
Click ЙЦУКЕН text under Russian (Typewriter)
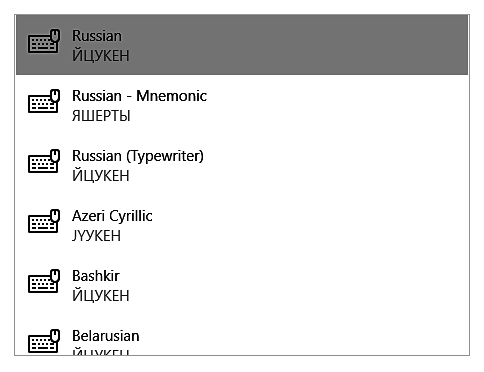(x=101, y=175)
